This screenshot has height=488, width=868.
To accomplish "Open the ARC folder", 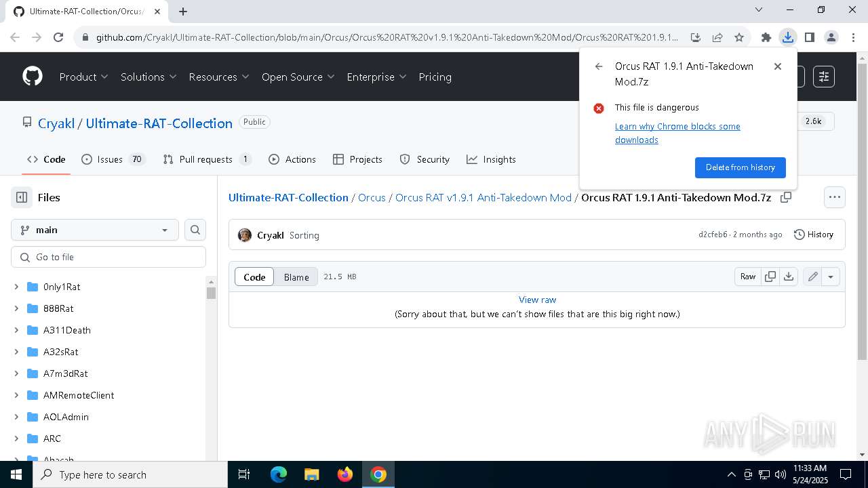I will pos(52,439).
